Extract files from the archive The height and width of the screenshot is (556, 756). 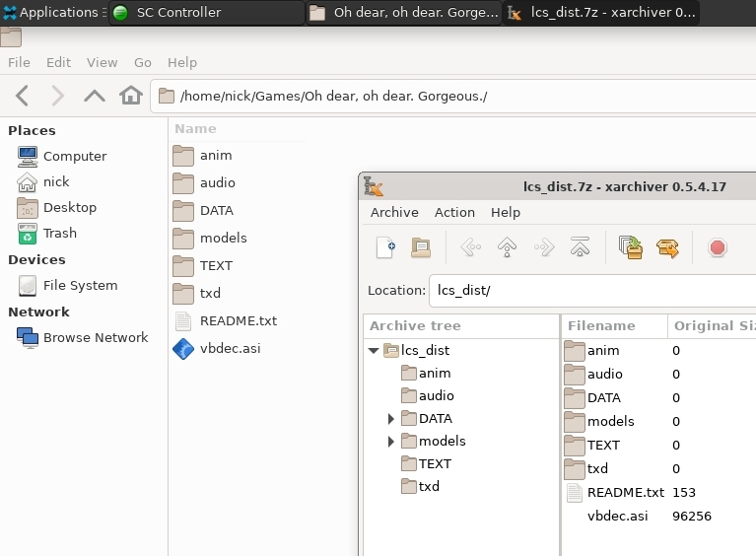point(667,248)
